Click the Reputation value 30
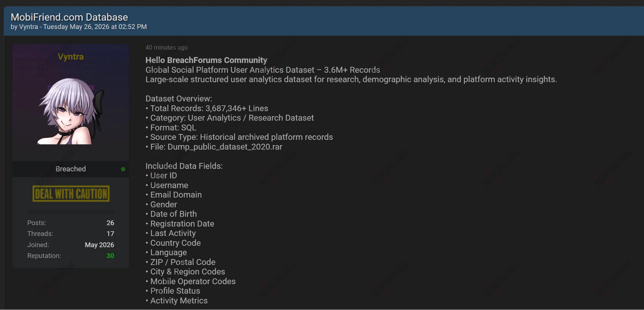 [x=110, y=256]
